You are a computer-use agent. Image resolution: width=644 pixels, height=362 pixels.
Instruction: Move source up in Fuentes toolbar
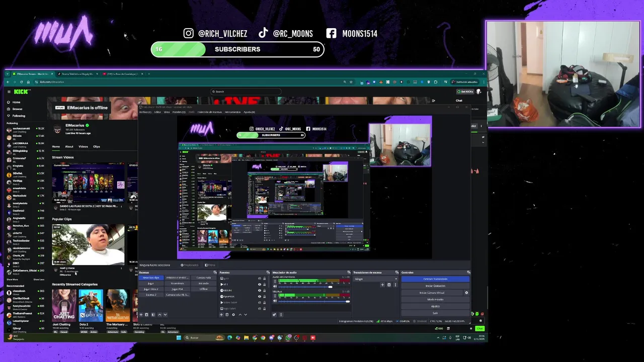click(240, 315)
